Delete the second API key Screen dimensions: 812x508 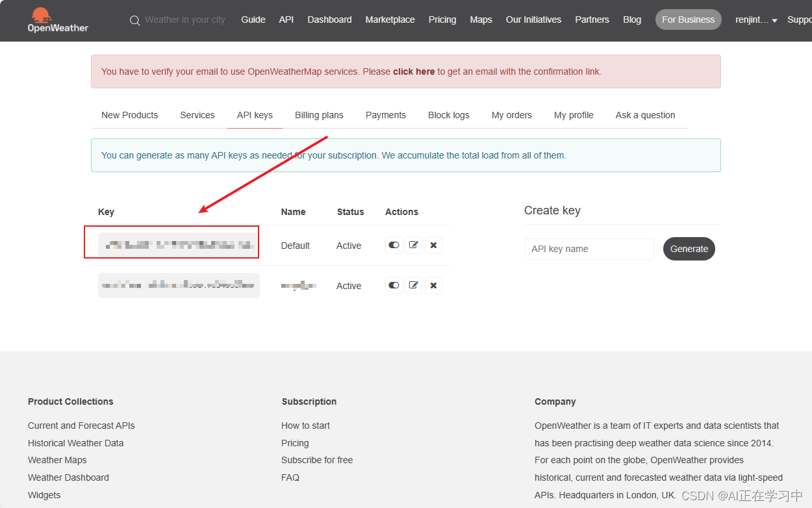433,286
